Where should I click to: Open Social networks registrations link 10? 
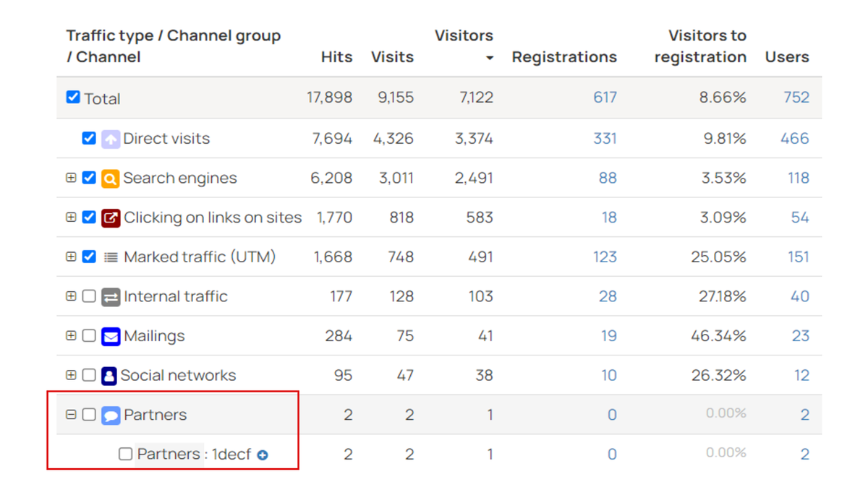point(609,376)
